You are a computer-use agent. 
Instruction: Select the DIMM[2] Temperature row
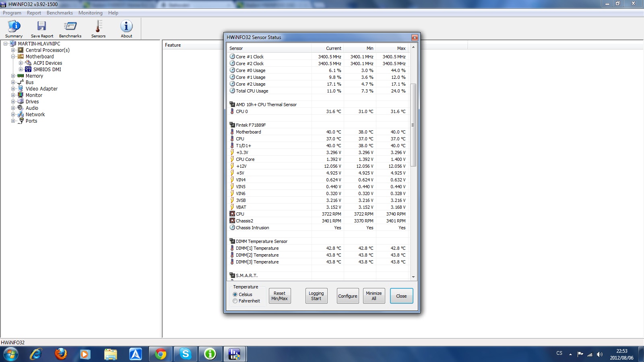pyautogui.click(x=318, y=255)
